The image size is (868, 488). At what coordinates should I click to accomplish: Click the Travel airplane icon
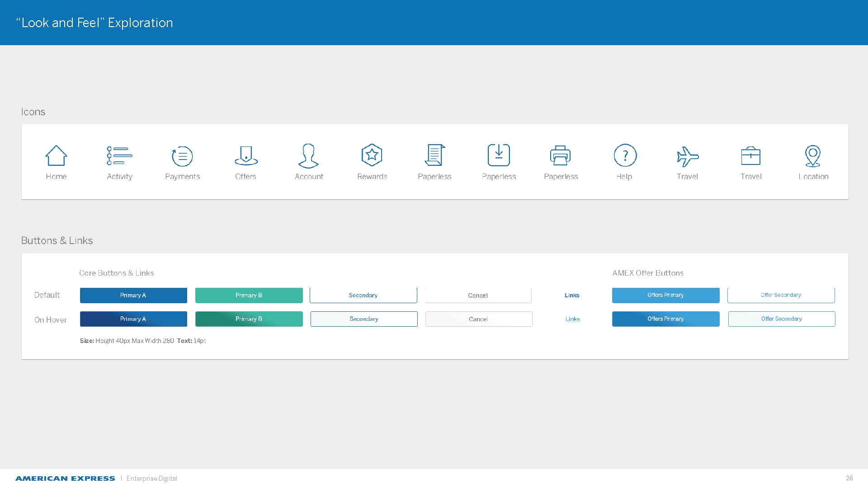pyautogui.click(x=688, y=156)
